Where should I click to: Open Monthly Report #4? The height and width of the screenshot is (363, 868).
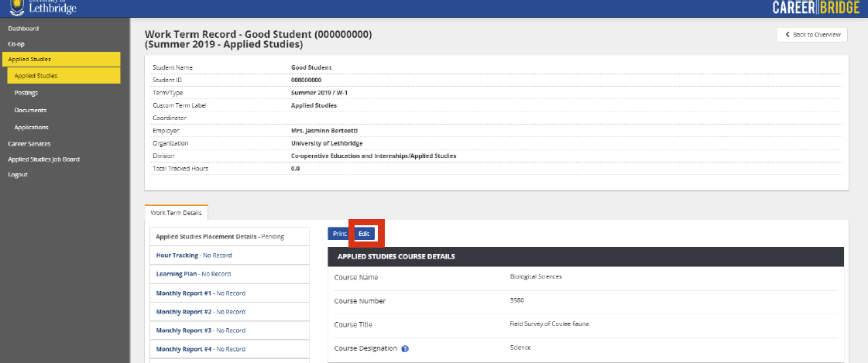coord(230,349)
